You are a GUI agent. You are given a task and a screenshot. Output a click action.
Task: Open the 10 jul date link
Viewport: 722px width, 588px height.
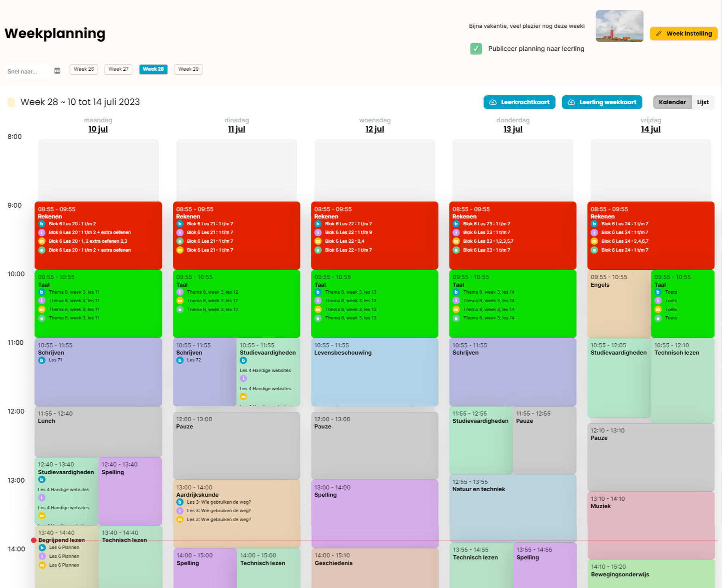tap(98, 129)
